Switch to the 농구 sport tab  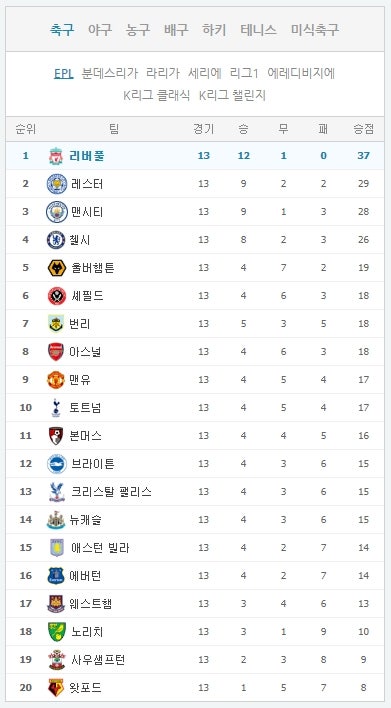pos(138,30)
